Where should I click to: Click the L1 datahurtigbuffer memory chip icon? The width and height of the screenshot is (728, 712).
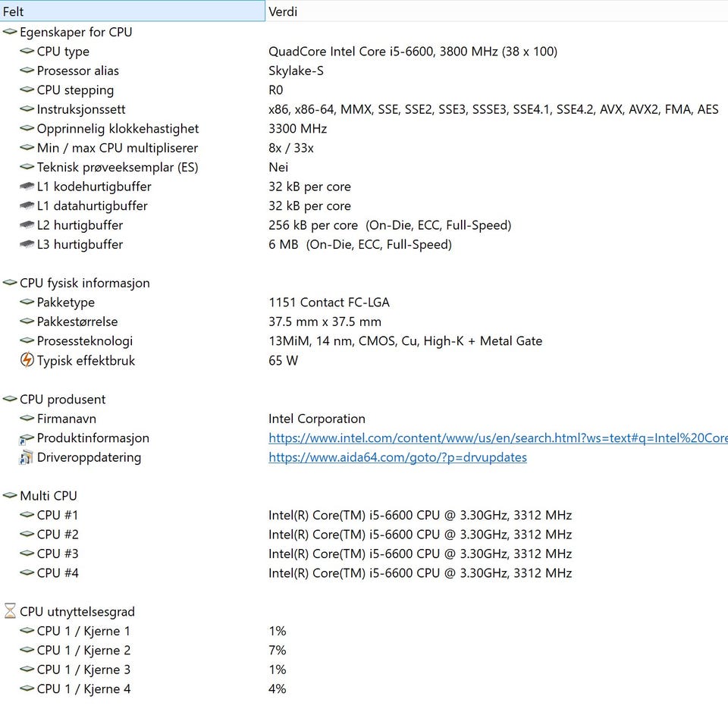(x=27, y=205)
